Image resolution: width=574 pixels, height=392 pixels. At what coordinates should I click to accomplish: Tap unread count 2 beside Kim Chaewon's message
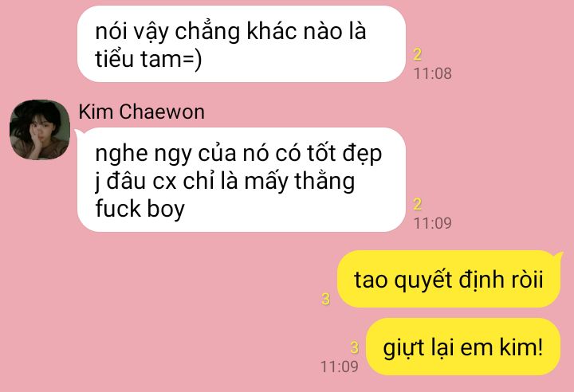tap(417, 204)
